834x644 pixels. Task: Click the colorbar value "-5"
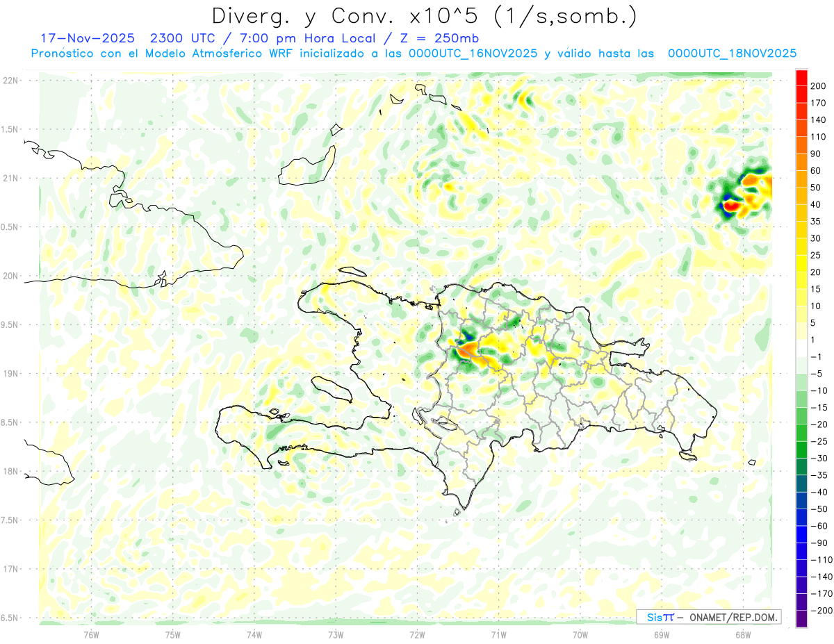(x=816, y=374)
